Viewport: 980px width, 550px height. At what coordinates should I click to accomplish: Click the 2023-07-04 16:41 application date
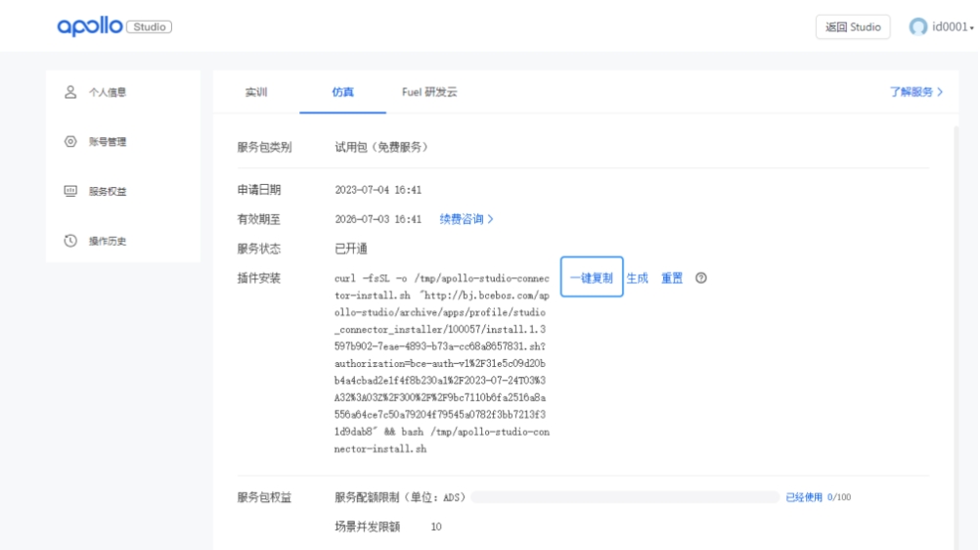pyautogui.click(x=379, y=190)
